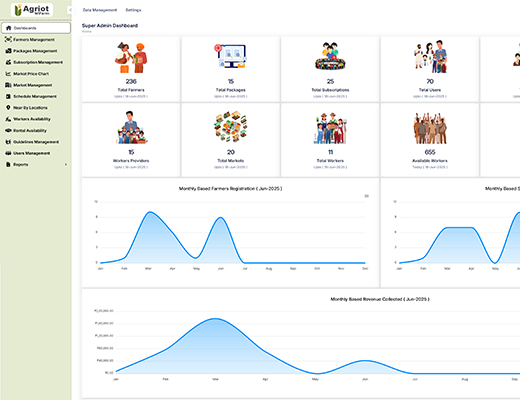The image size is (520, 400).
Task: Click the Total Subscriptions illustration
Action: pos(330,56)
